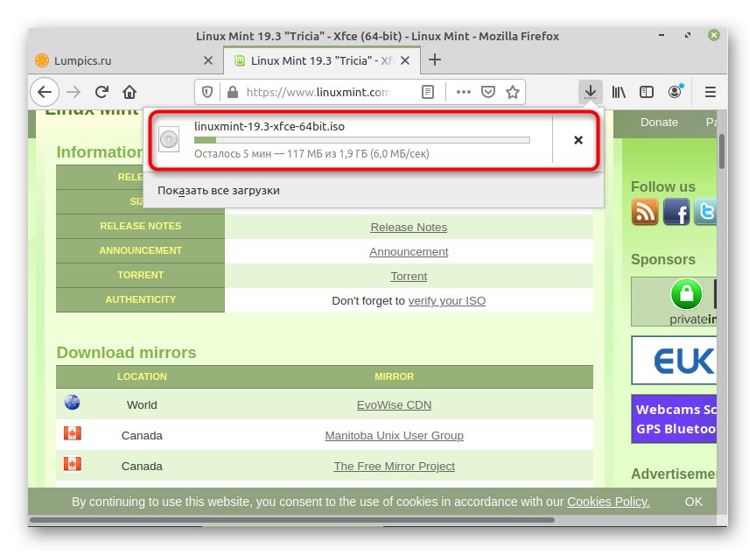The width and height of the screenshot is (756, 555).
Task: Click the AUTHENTICITY row header
Action: pos(140,299)
